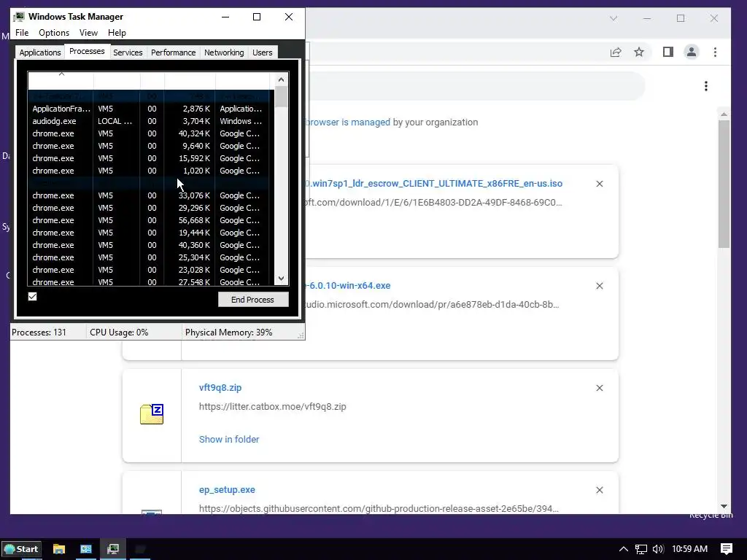Bookmark the page with the star icon
This screenshot has height=560, width=747.
tap(639, 52)
